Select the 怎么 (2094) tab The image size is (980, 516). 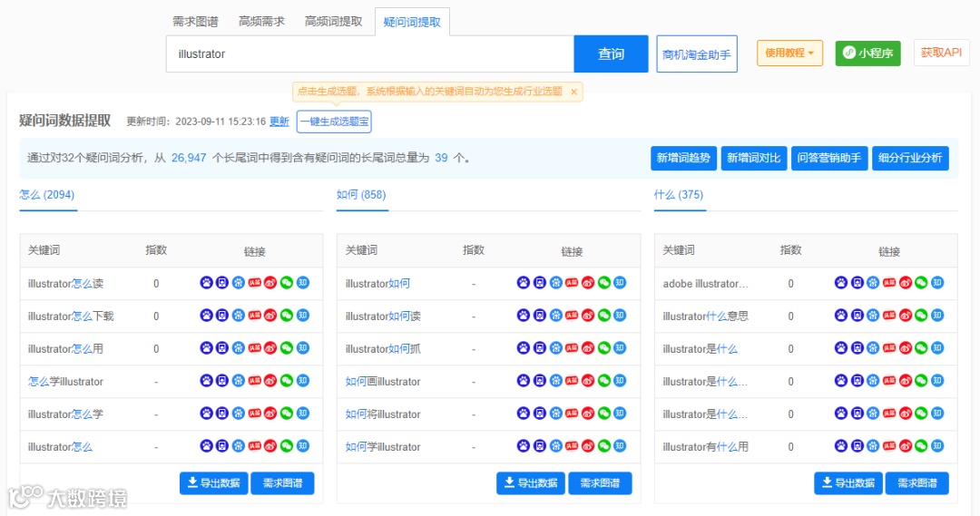47,195
